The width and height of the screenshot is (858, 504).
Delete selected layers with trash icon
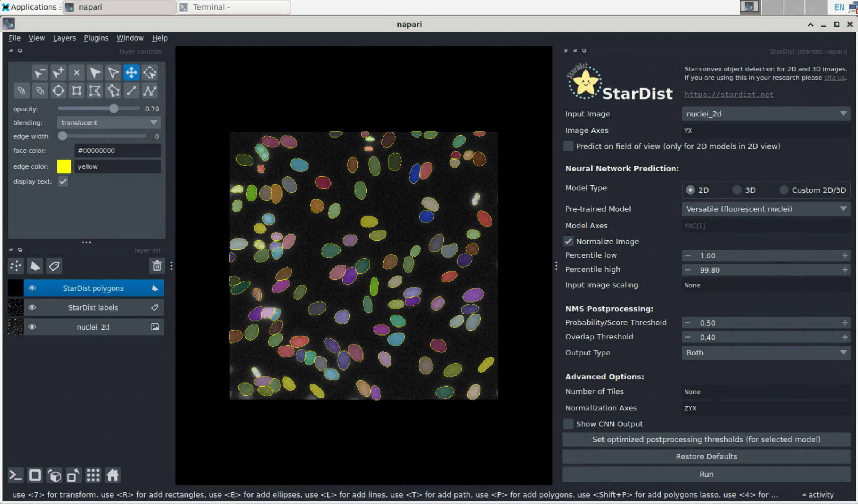pyautogui.click(x=157, y=266)
